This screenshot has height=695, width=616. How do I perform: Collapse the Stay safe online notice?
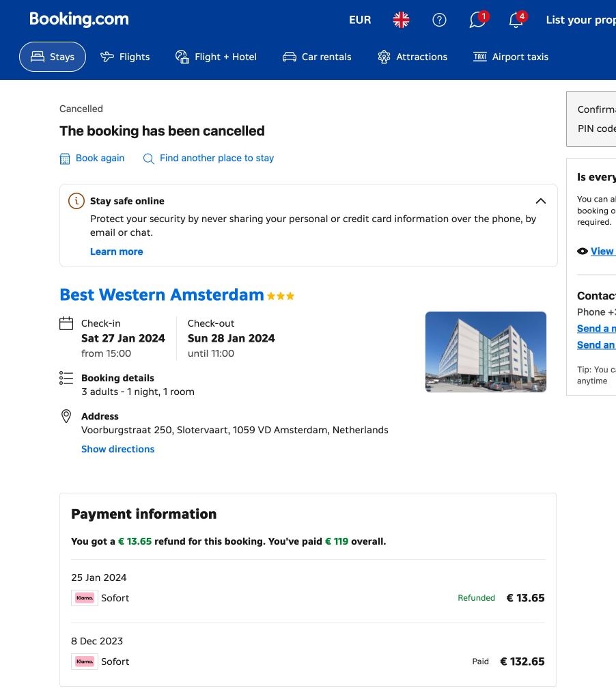[x=541, y=201]
